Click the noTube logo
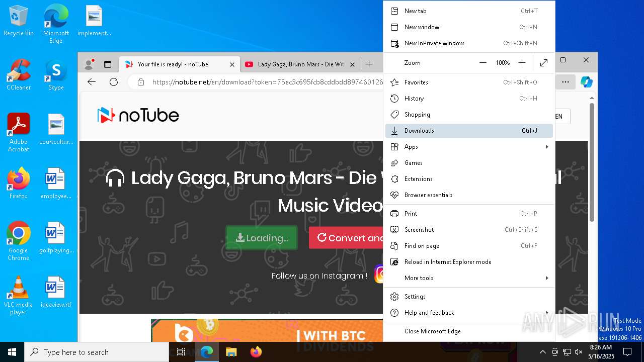Image resolution: width=644 pixels, height=362 pixels. click(x=138, y=116)
